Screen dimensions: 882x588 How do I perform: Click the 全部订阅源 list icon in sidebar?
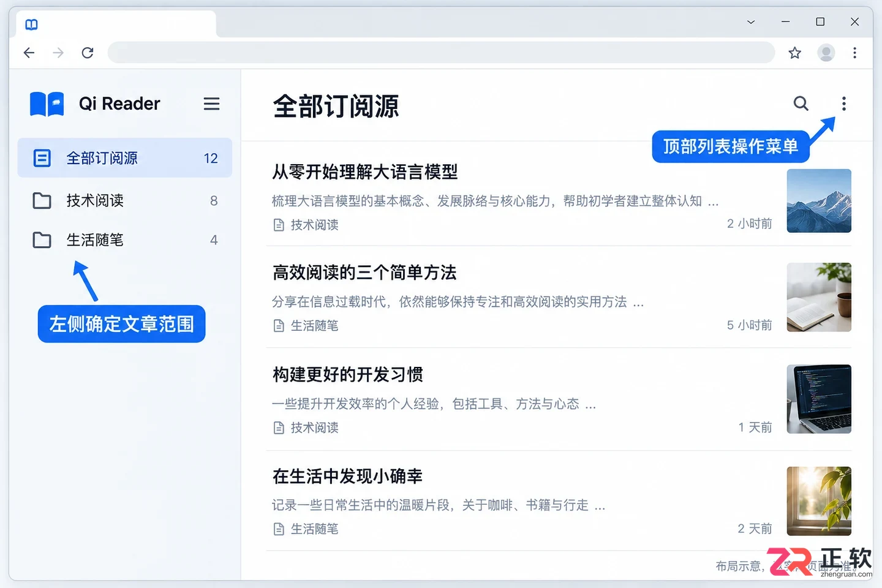[x=42, y=158]
